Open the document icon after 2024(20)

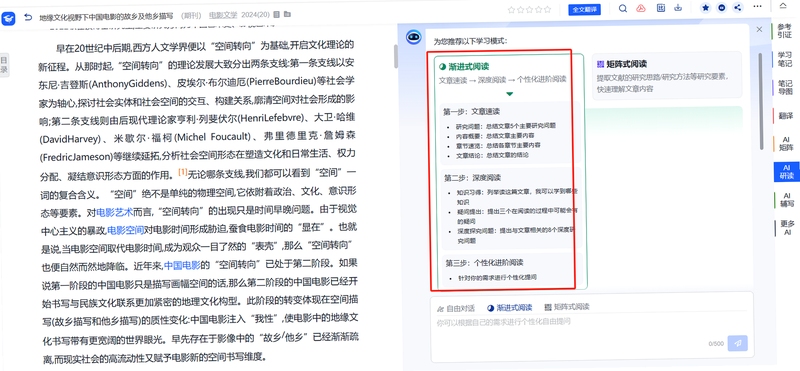(x=277, y=14)
